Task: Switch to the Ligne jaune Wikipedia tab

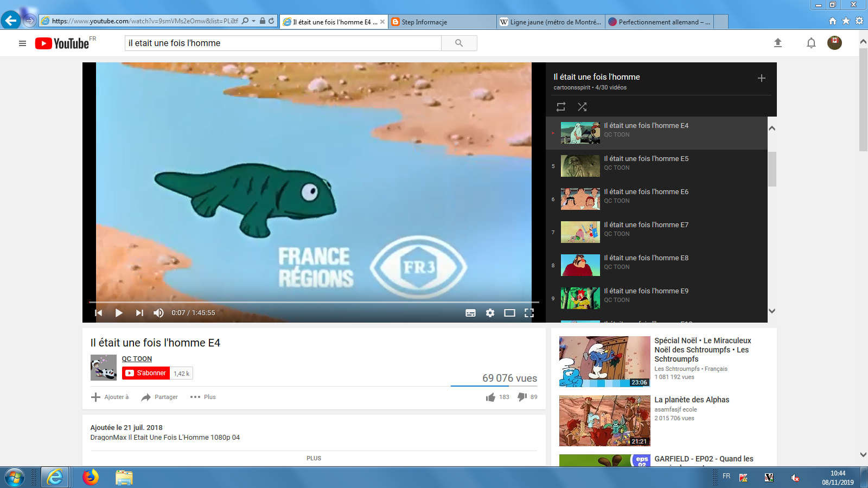Action: click(551, 22)
